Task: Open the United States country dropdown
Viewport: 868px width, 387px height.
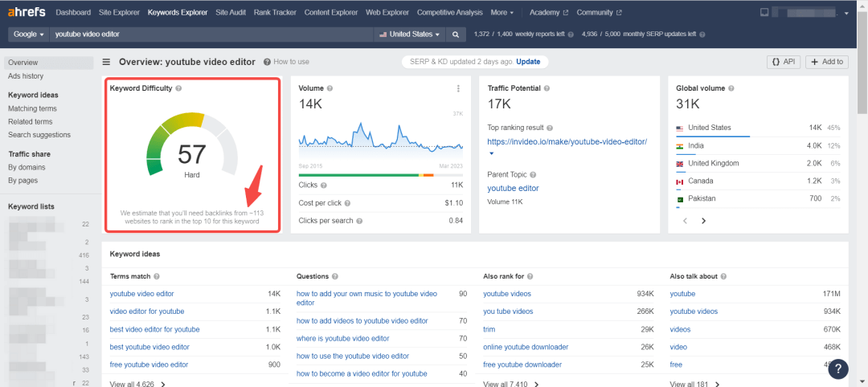Action: [x=410, y=35]
